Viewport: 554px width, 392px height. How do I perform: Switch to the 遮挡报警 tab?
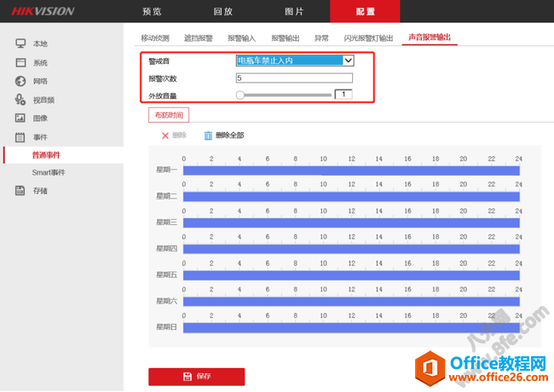coord(199,37)
